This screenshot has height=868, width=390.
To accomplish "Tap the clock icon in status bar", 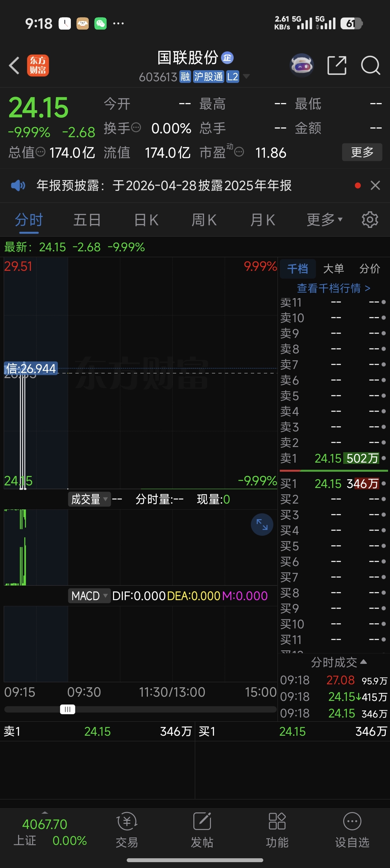I will [x=65, y=24].
